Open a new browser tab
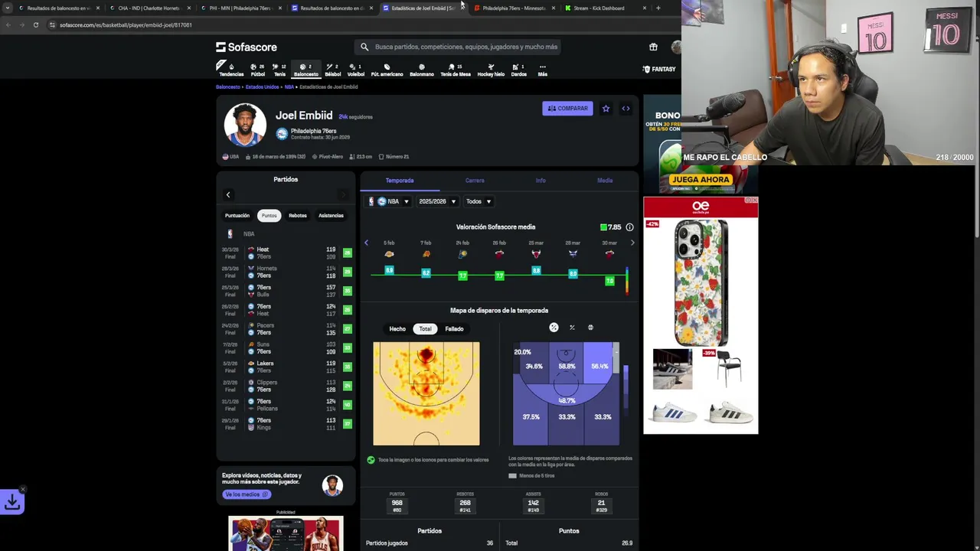Image resolution: width=980 pixels, height=551 pixels. [658, 8]
